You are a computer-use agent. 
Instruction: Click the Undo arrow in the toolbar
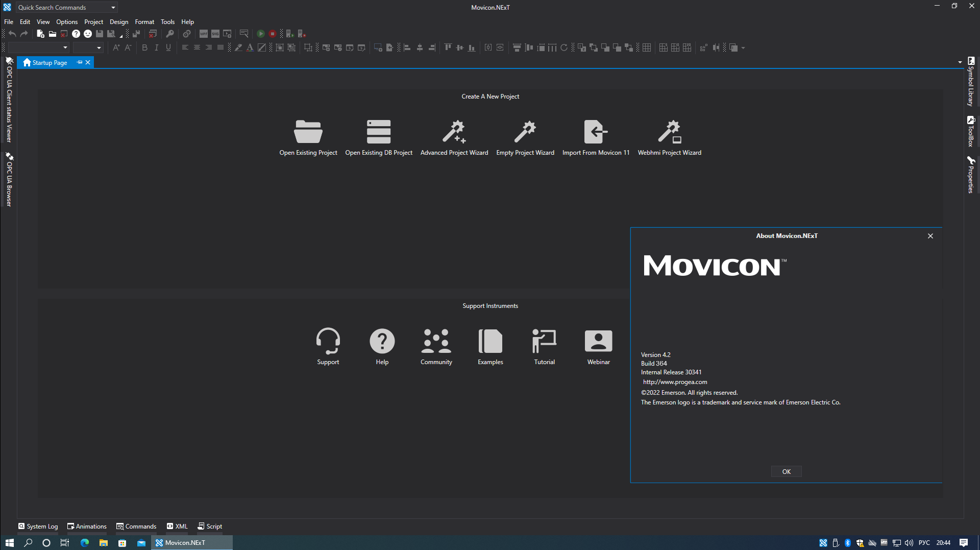(12, 34)
